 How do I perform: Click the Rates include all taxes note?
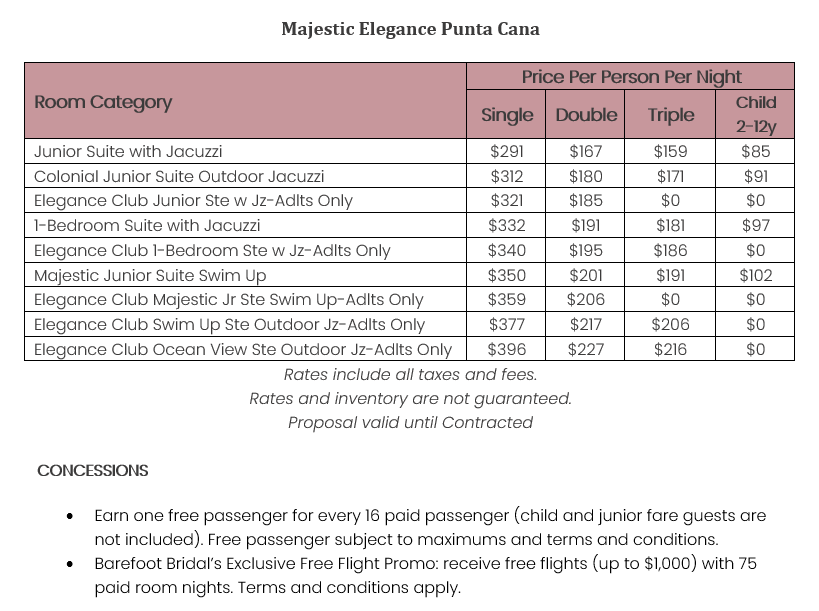pyautogui.click(x=410, y=374)
